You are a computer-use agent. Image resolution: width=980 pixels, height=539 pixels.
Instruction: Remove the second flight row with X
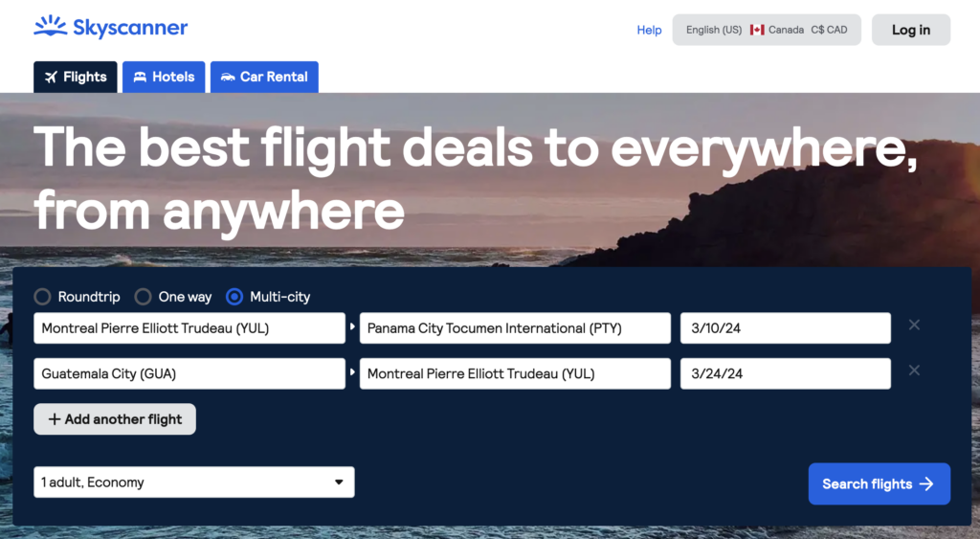click(x=914, y=371)
